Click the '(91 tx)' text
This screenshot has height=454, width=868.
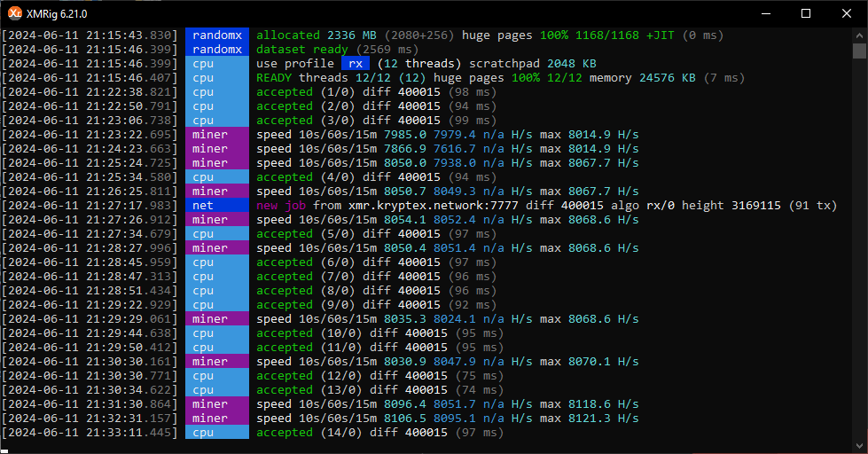(813, 206)
